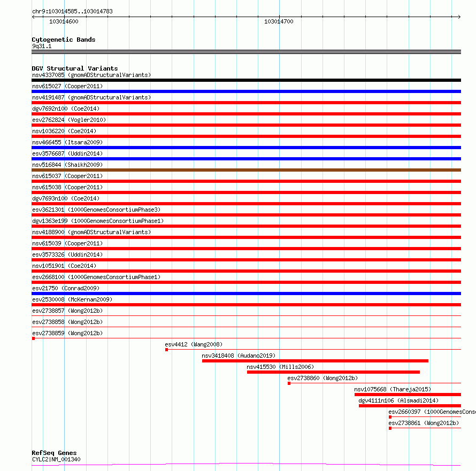Select esv21750 (Conrad2009) label

coord(66,288)
